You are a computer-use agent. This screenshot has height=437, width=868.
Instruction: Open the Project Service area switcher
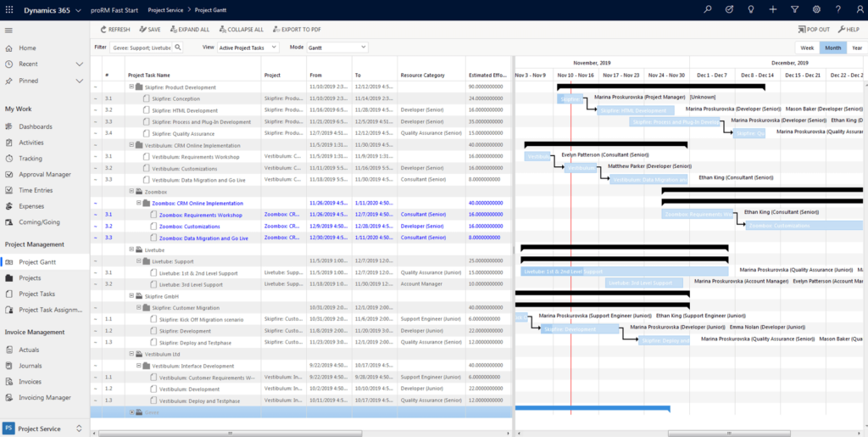[x=45, y=429]
